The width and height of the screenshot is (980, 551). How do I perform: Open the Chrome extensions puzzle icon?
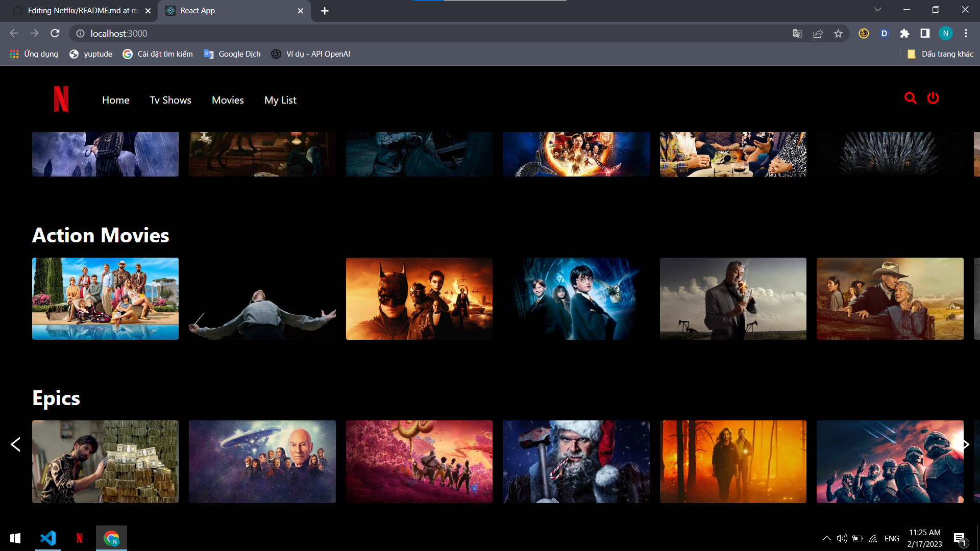tap(905, 33)
